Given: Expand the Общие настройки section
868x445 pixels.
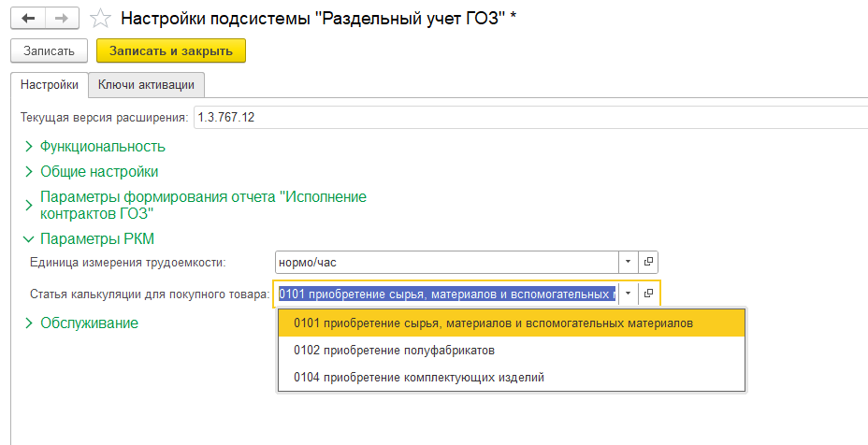Looking at the screenshot, I should (98, 171).
